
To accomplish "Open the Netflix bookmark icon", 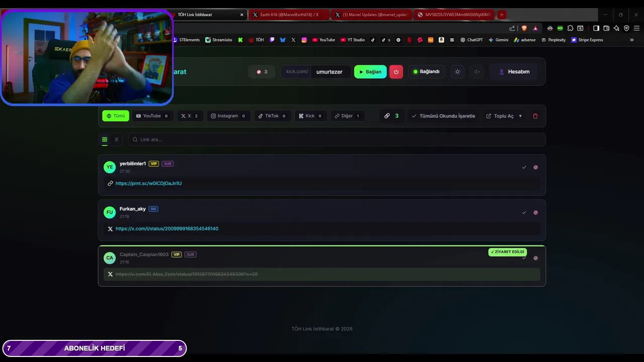I will (x=409, y=40).
